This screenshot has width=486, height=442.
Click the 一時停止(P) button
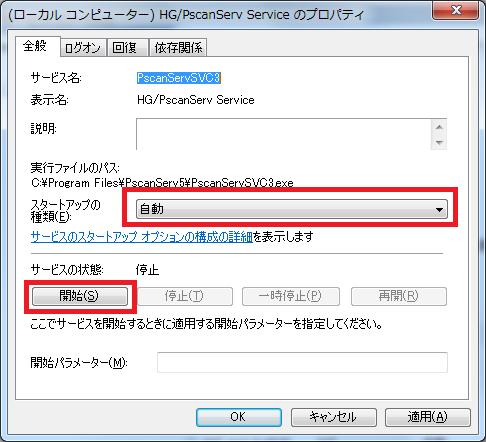pos(291,296)
